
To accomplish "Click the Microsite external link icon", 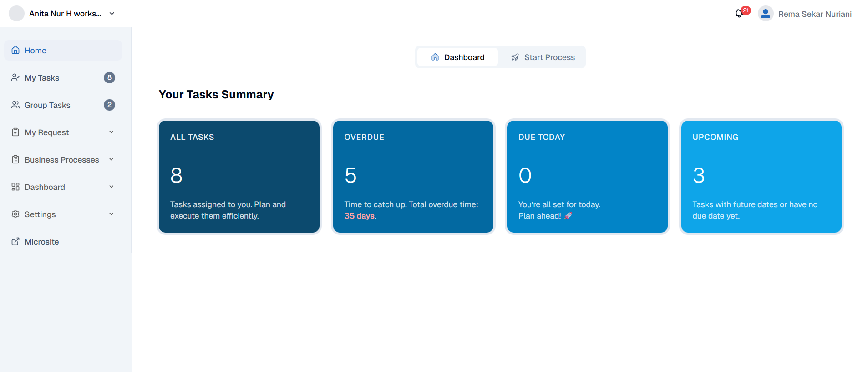I will (x=15, y=241).
